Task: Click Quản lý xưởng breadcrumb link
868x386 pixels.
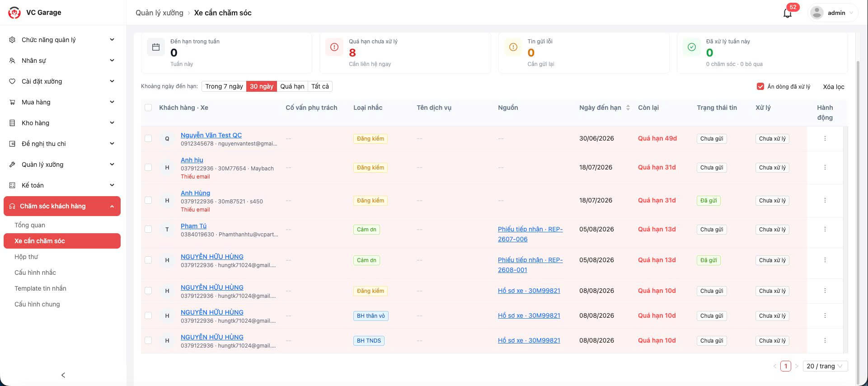Action: (160, 13)
